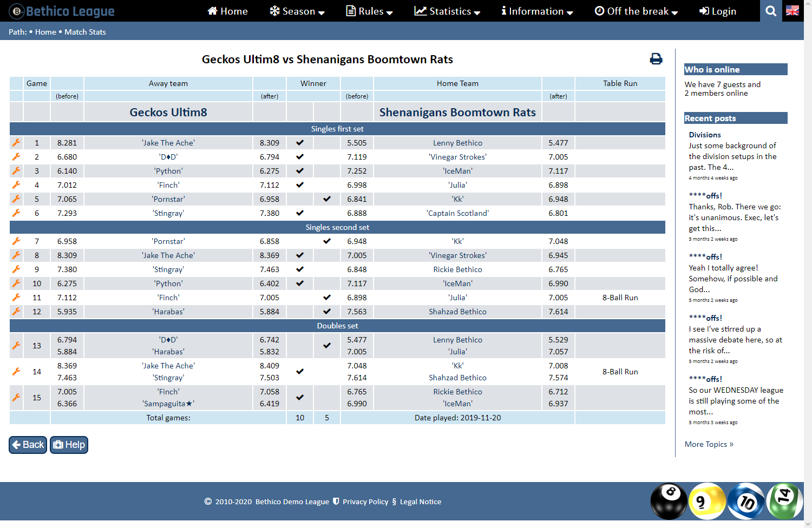Click the green 14-ball icon
Image resolution: width=812 pixels, height=528 pixels.
pyautogui.click(x=784, y=501)
